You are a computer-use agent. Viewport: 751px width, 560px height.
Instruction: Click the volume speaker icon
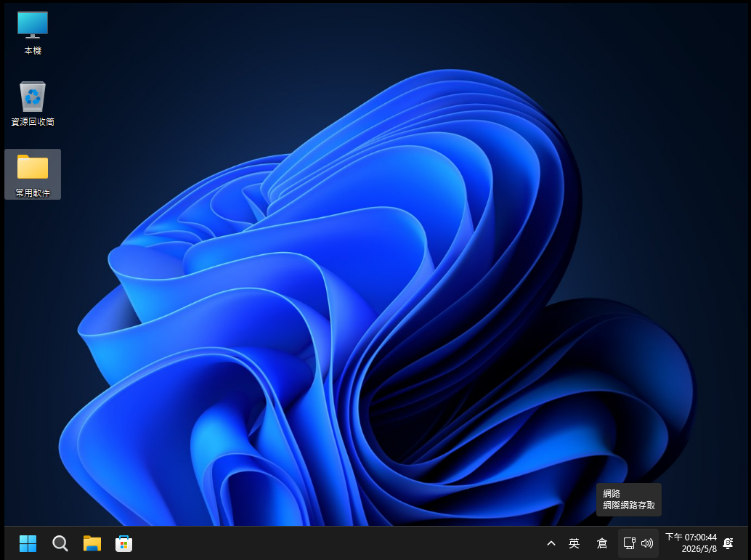(x=647, y=543)
